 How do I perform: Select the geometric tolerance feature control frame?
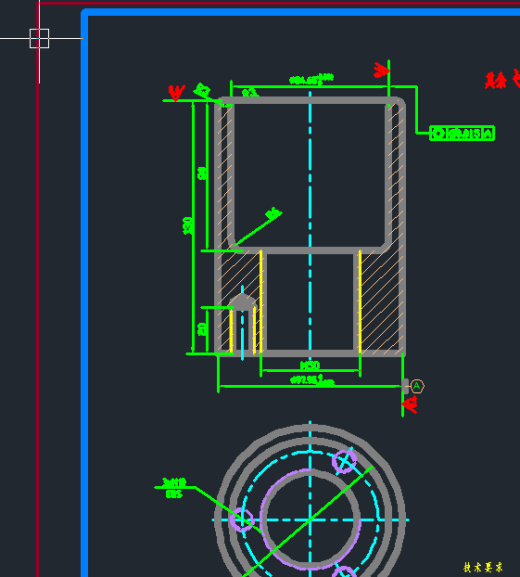pos(462,133)
